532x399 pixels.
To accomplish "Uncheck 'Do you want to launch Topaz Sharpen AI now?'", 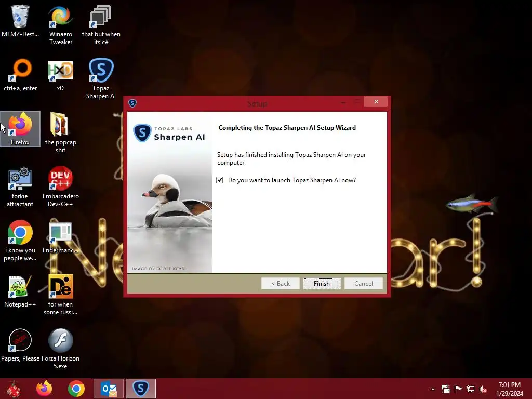I will (220, 180).
